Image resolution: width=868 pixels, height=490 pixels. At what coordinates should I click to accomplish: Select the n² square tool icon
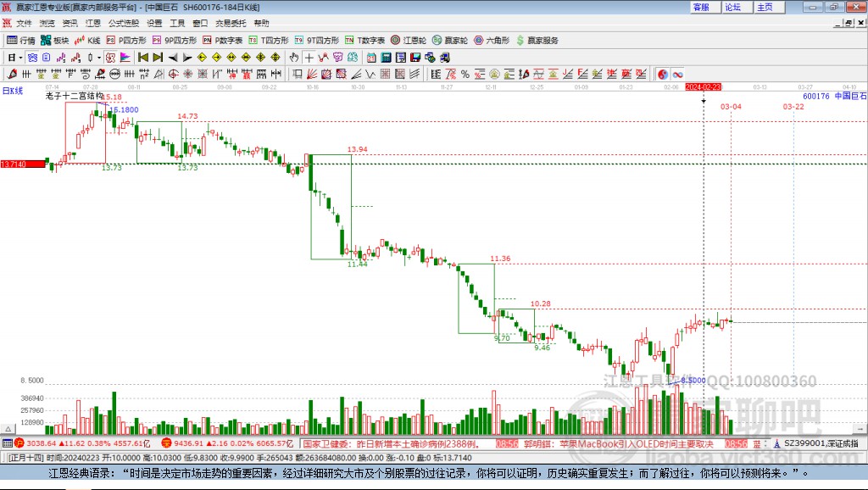click(x=144, y=75)
